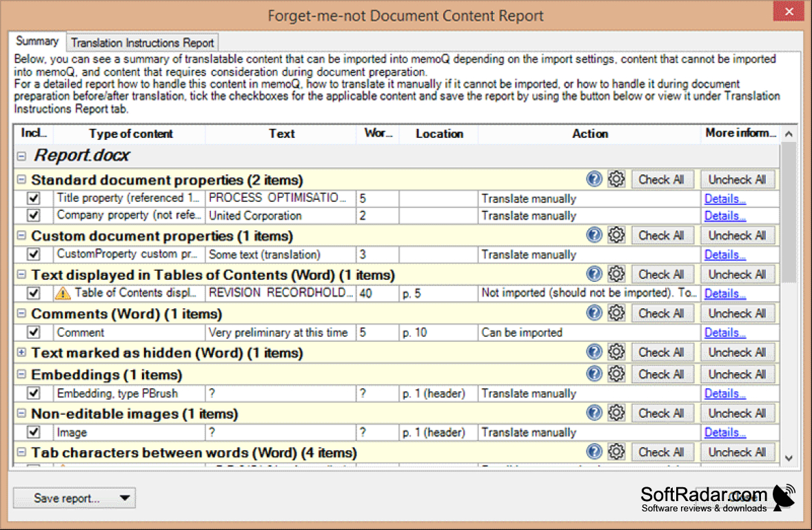Sort by Type of content column
Image resolution: width=812 pixels, height=530 pixels.
pos(130,134)
